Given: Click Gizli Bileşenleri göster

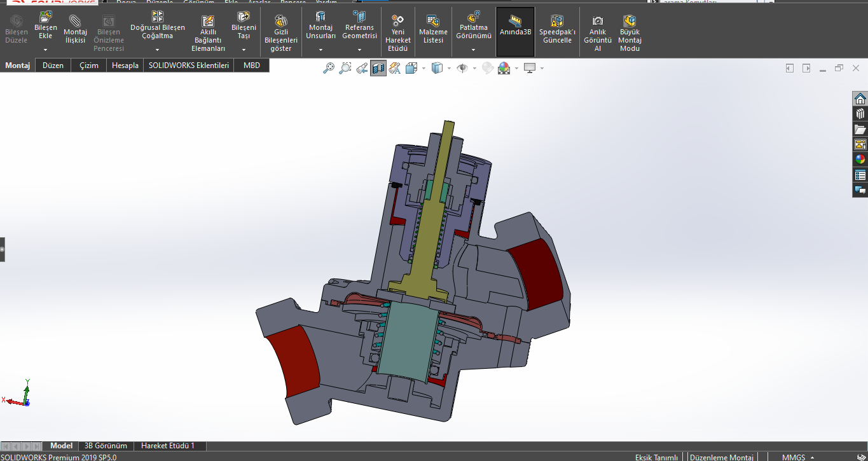Looking at the screenshot, I should pyautogui.click(x=281, y=33).
